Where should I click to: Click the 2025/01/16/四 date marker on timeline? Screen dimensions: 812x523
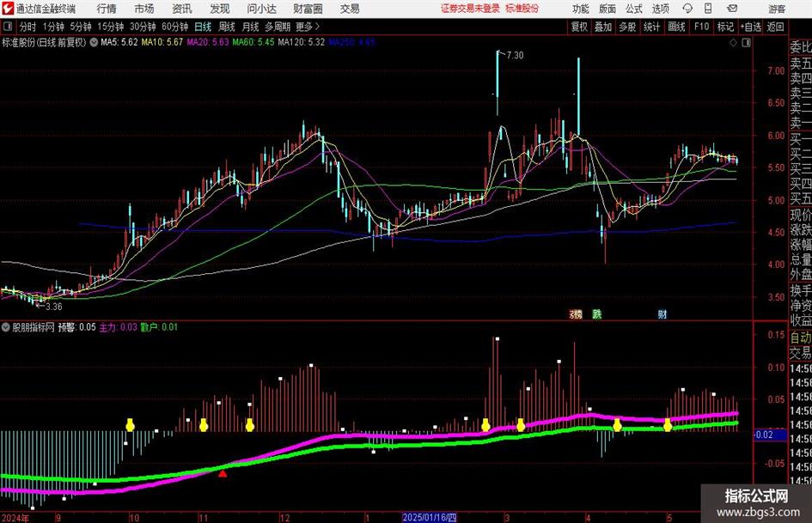tap(430, 517)
